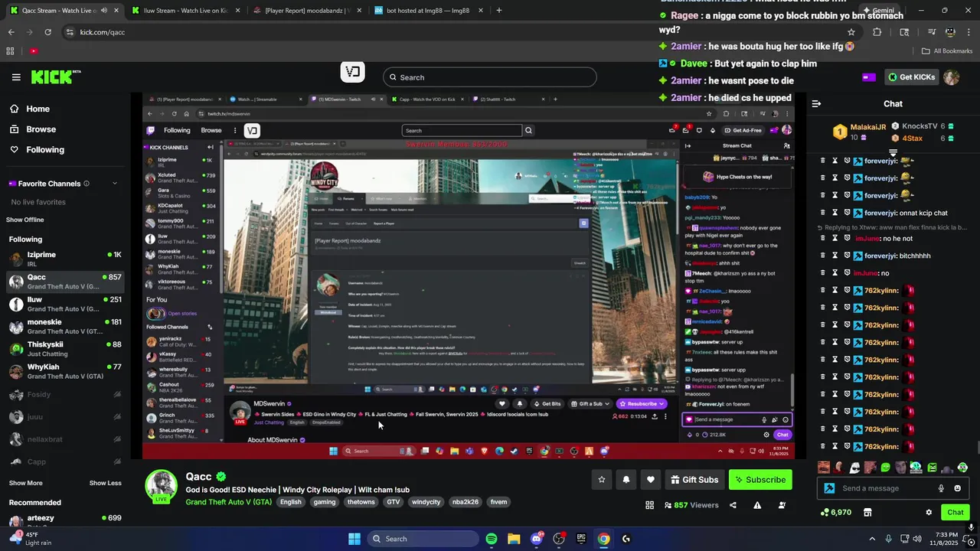Open YouTube bookmark in bookmarks bar

coord(34,51)
